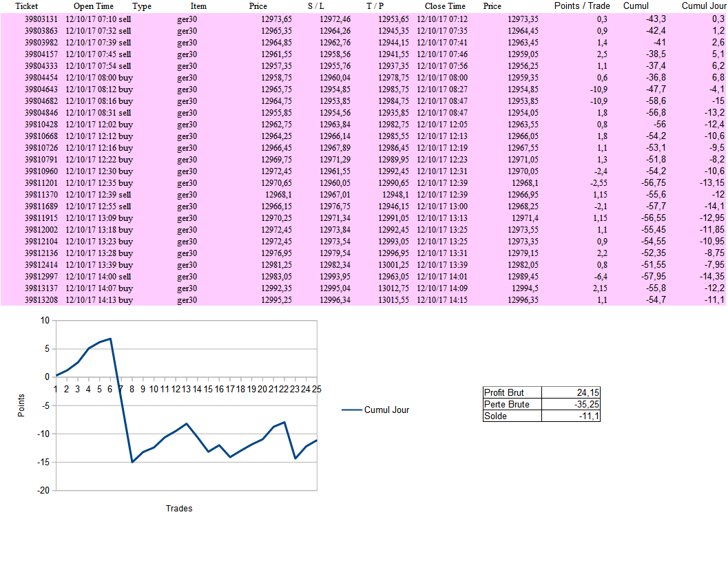
Task: Select the T / P column header
Action: 375,6
